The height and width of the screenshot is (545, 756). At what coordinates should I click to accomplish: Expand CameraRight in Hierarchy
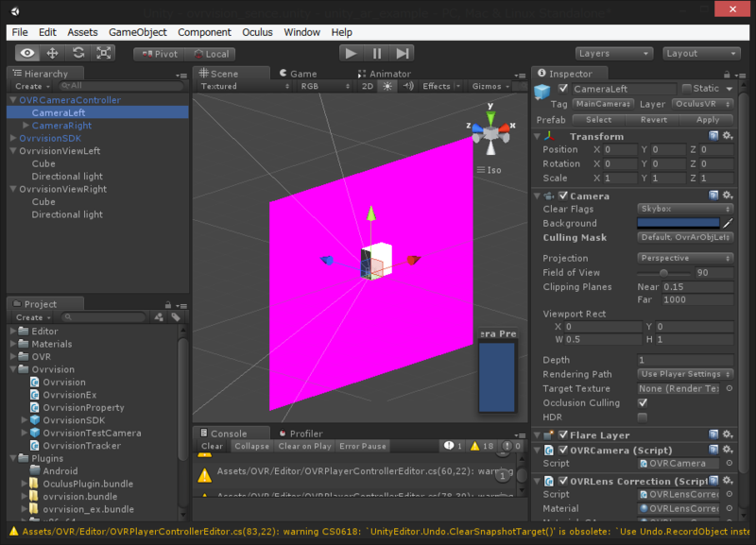(26, 126)
